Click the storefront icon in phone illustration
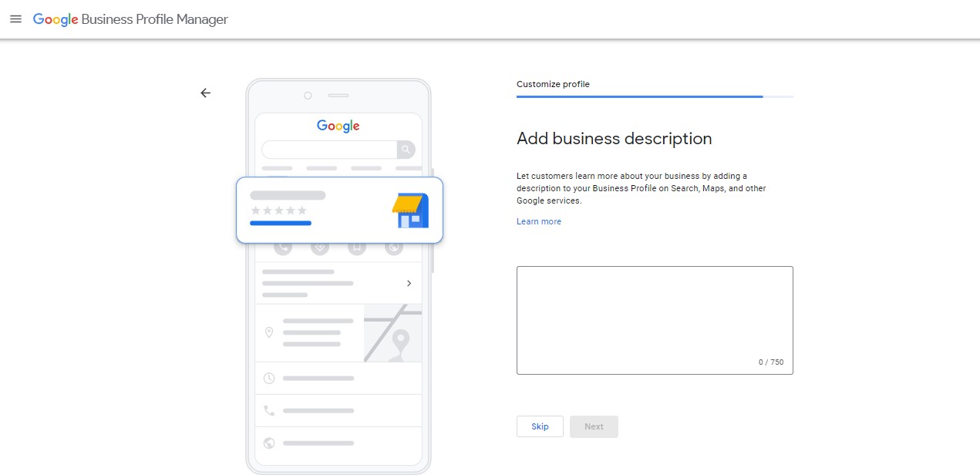 point(410,211)
